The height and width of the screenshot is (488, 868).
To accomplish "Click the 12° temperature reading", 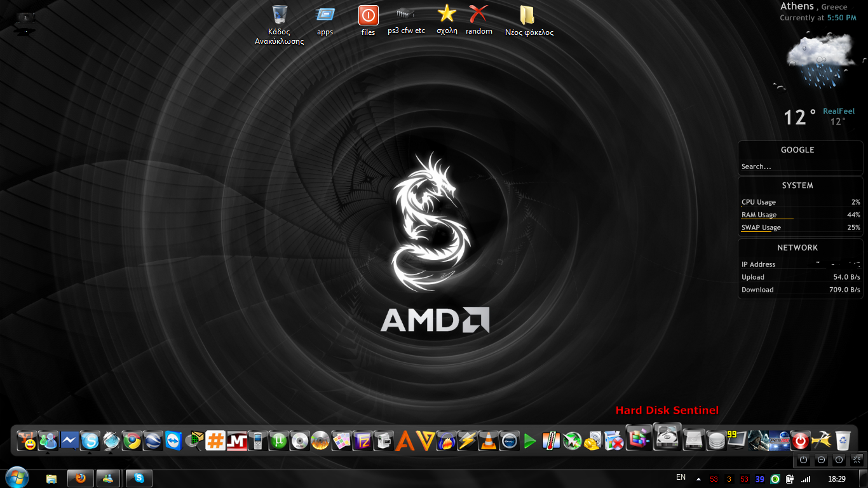I will [x=799, y=118].
